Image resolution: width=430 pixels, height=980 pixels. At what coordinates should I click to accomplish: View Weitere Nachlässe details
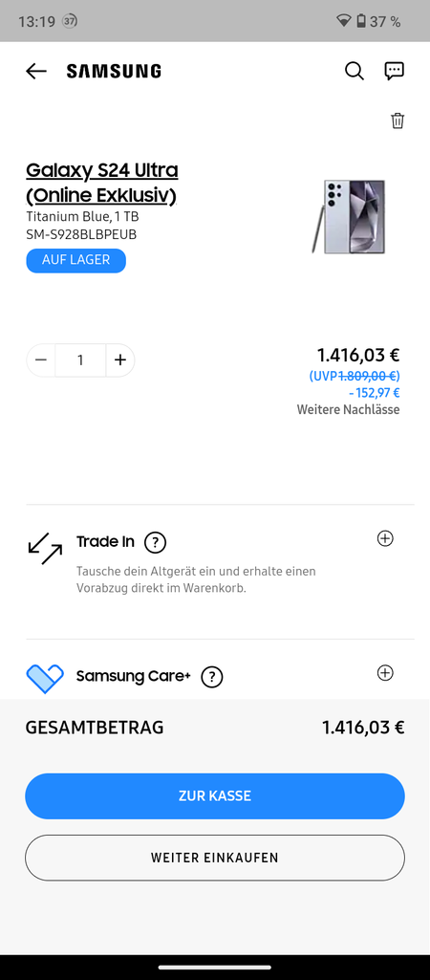(348, 410)
